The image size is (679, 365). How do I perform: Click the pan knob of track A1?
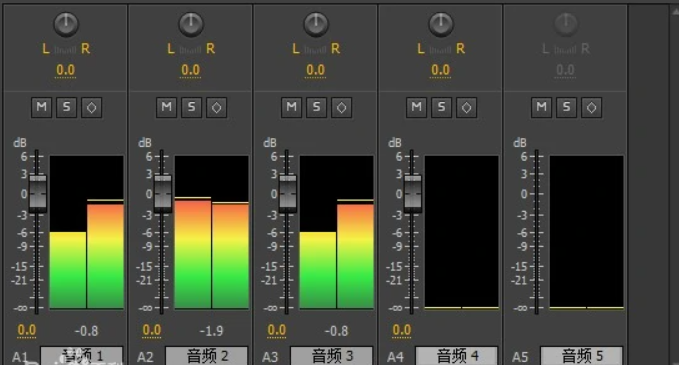[x=66, y=24]
